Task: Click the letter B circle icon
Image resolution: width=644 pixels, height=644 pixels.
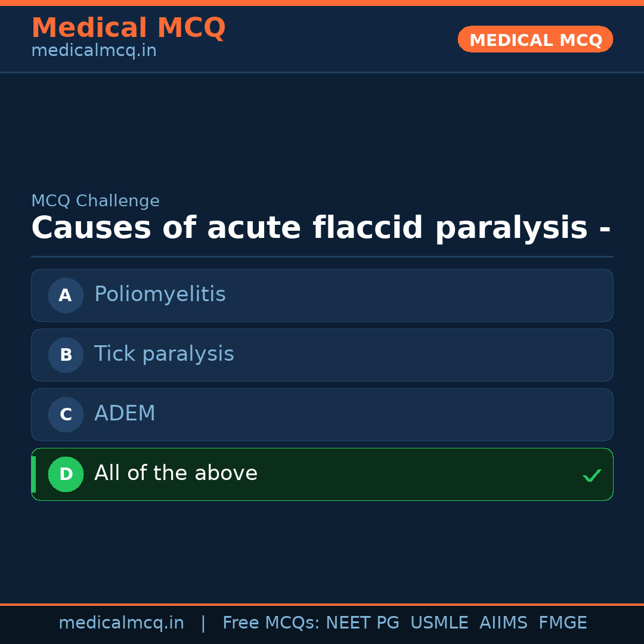Action: pos(66,355)
